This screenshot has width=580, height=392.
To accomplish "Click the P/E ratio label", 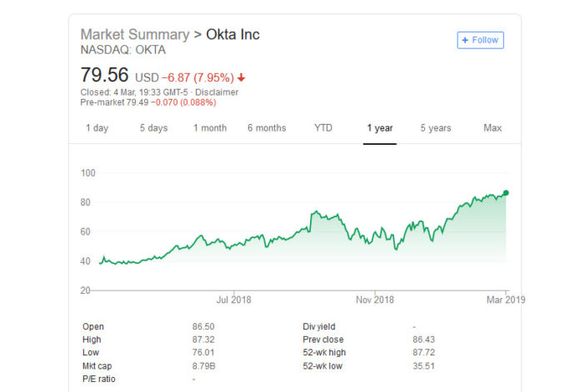I will [99, 379].
